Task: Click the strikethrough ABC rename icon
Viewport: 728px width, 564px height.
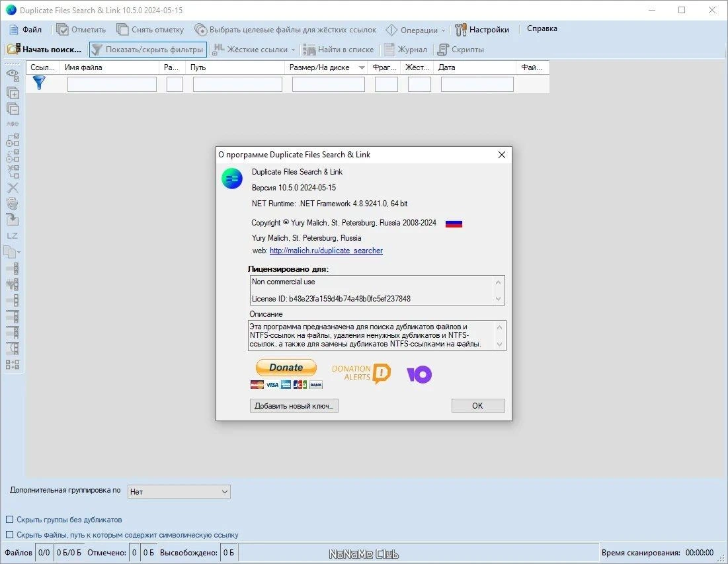Action: pos(13,124)
